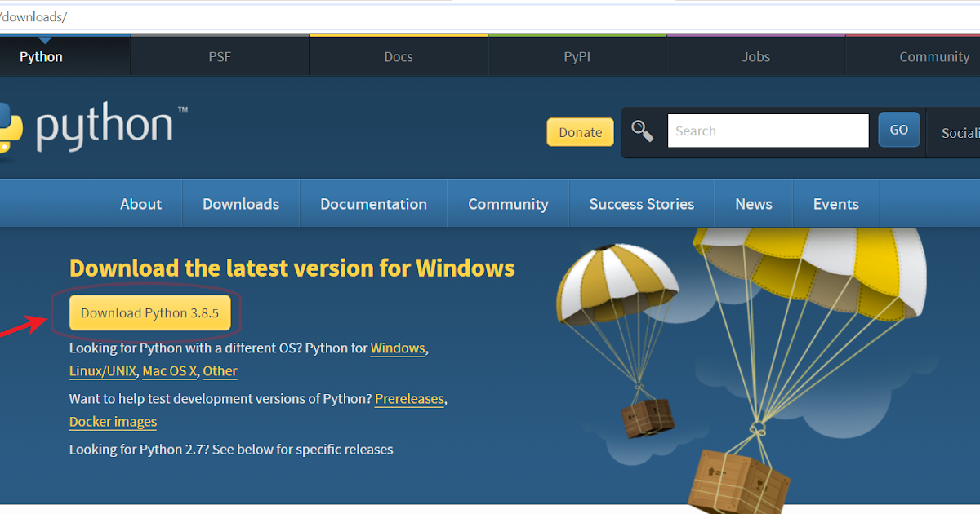View Python Prereleases
The width and height of the screenshot is (980, 514).
pos(409,398)
